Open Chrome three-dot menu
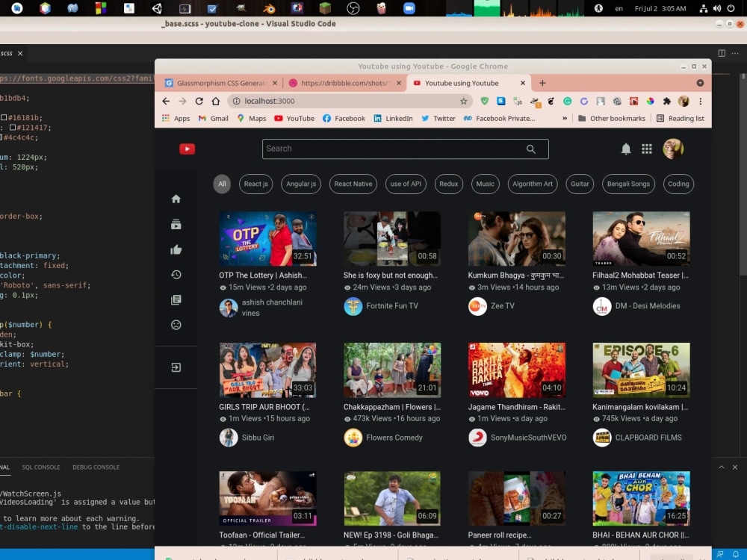Viewport: 747px width, 560px height. coord(701,101)
